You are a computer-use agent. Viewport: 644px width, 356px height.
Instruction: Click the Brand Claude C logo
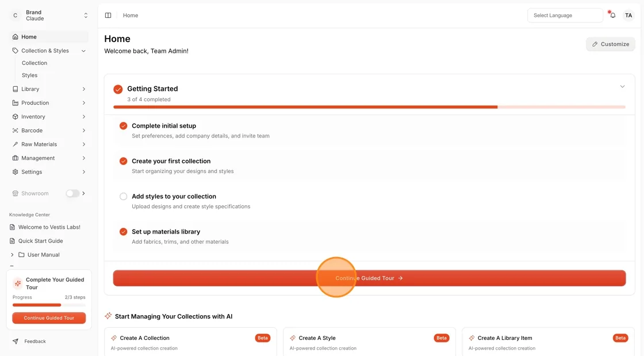click(15, 15)
